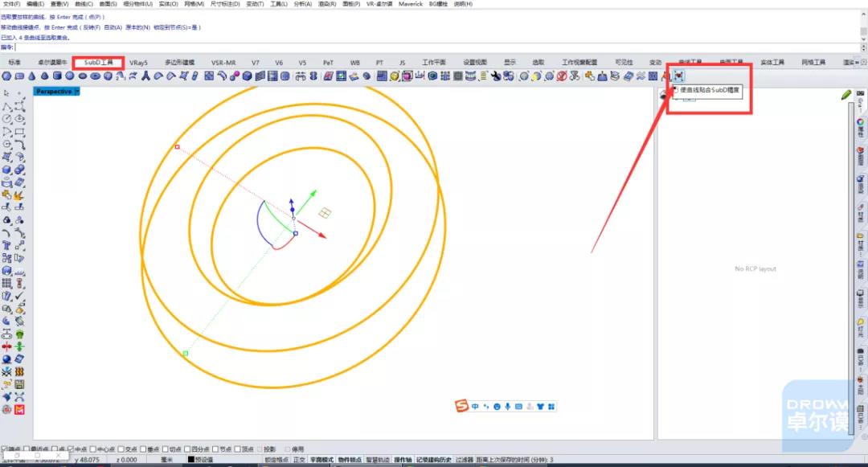
Task: Toggle the 端点 (end) osnap checkbox
Action: click(5, 449)
